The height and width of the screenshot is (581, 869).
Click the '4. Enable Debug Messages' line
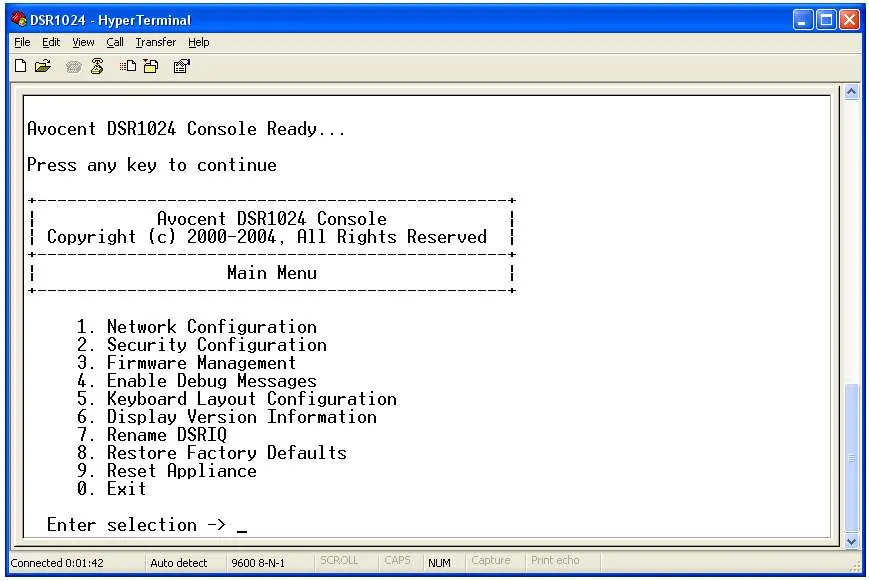click(197, 380)
